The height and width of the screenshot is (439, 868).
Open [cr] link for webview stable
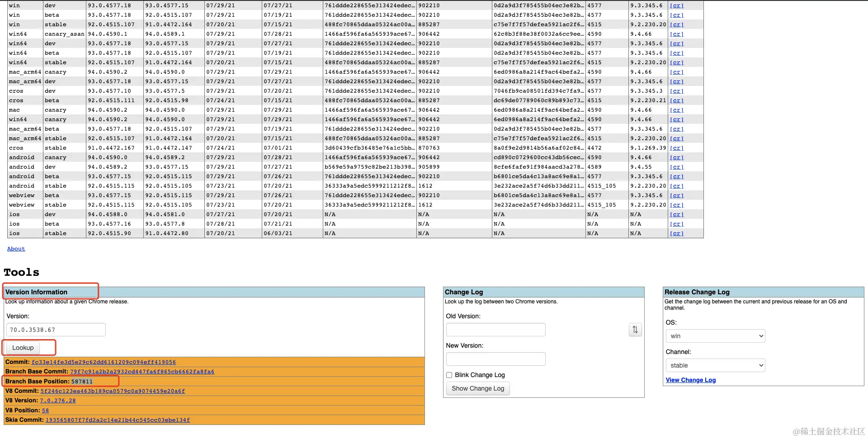coord(677,205)
